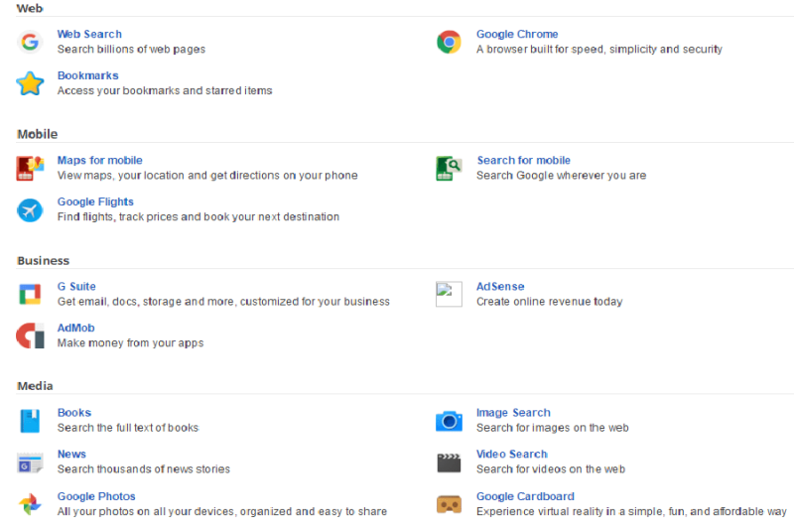This screenshot has width=794, height=532.
Task: Click the Image Search camera icon
Action: click(449, 421)
